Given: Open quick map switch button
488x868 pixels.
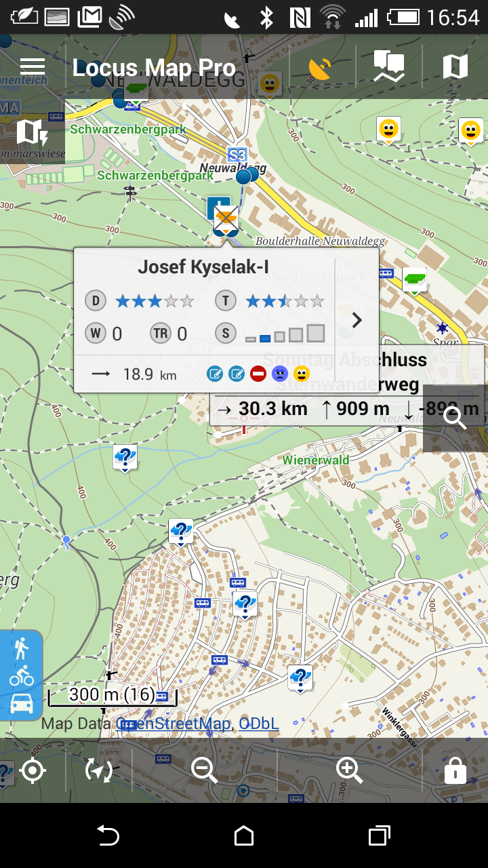Looking at the screenshot, I should 32,132.
